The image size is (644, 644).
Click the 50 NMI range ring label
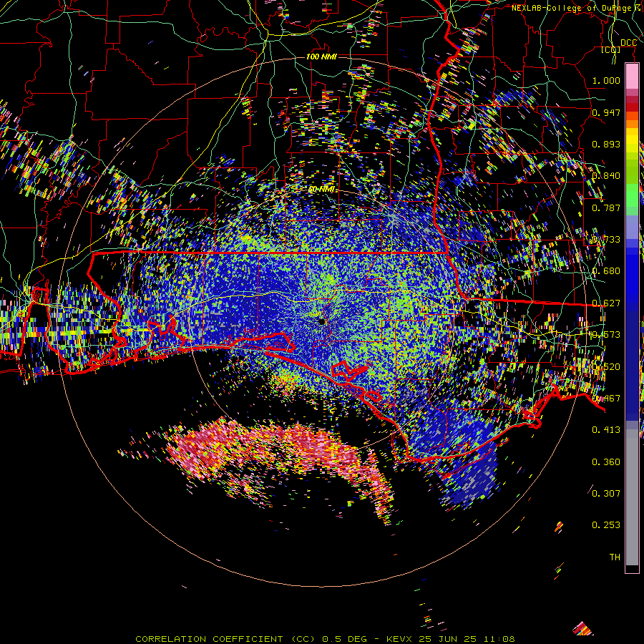tap(321, 190)
